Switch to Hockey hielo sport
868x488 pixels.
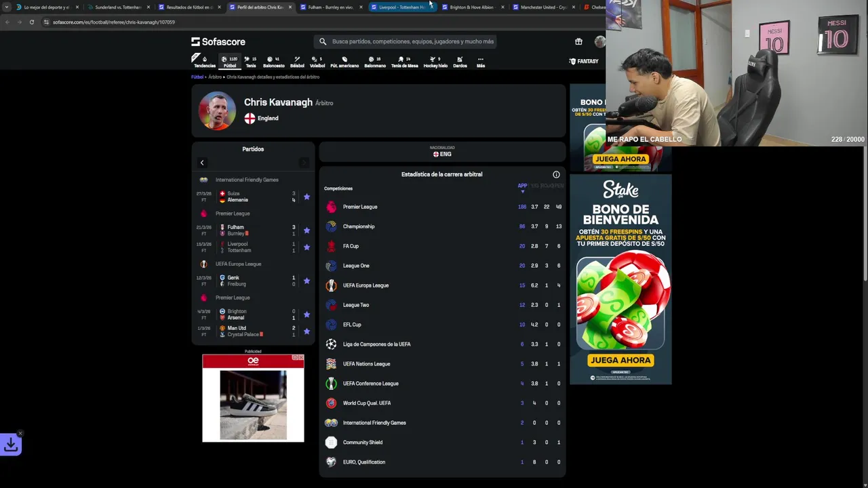[435, 62]
